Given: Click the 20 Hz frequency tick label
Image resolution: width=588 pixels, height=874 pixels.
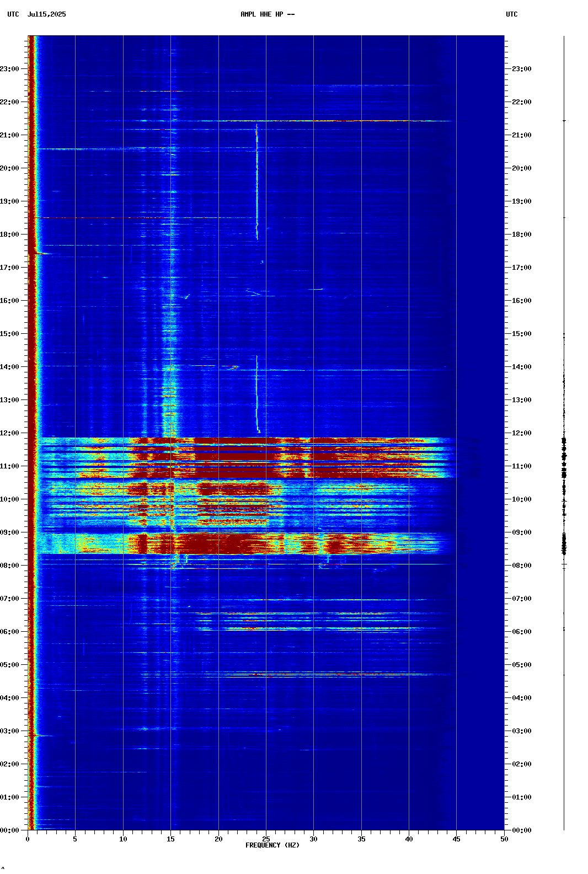Looking at the screenshot, I should tap(218, 839).
